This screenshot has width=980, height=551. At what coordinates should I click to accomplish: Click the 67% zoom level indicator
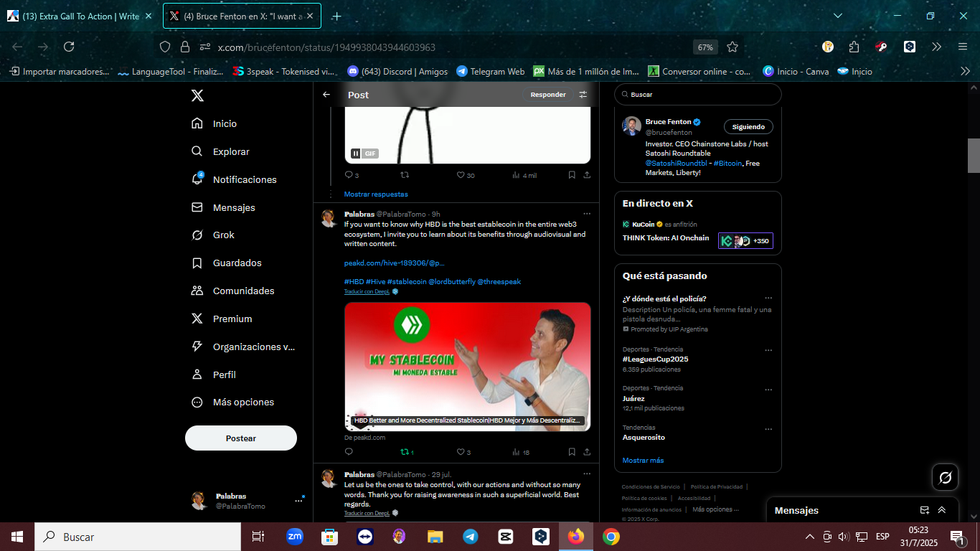[x=705, y=47]
